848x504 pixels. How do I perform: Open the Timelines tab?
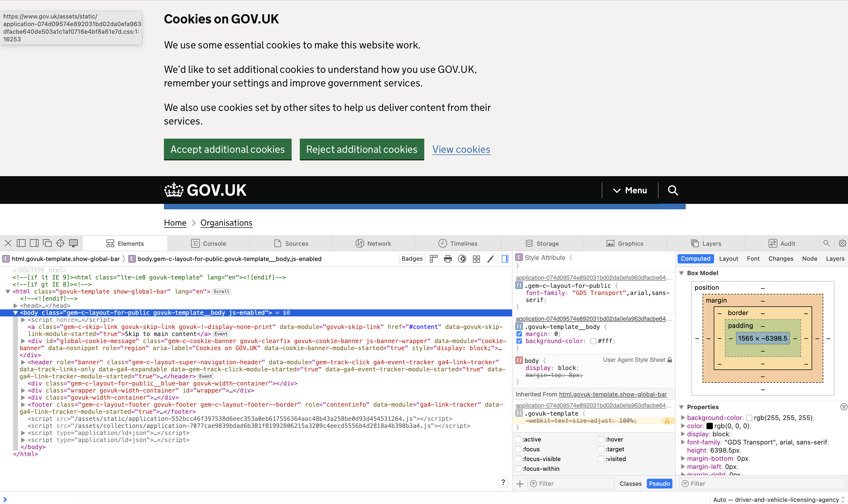pyautogui.click(x=458, y=244)
